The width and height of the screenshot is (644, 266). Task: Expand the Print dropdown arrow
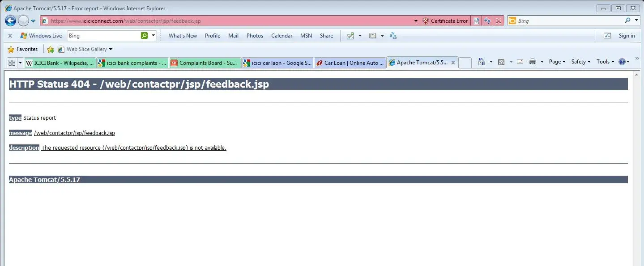[x=542, y=62]
